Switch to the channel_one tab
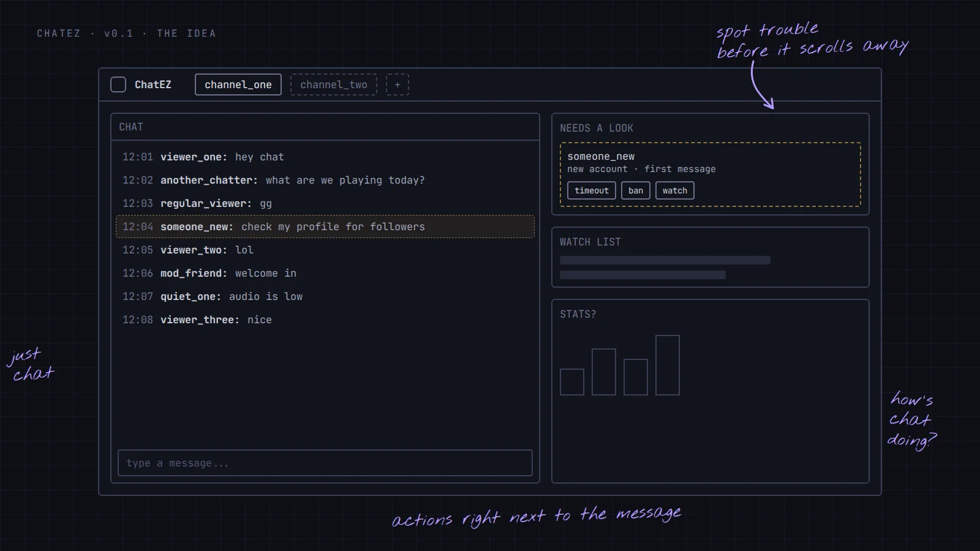This screenshot has height=551, width=980. coord(238,84)
